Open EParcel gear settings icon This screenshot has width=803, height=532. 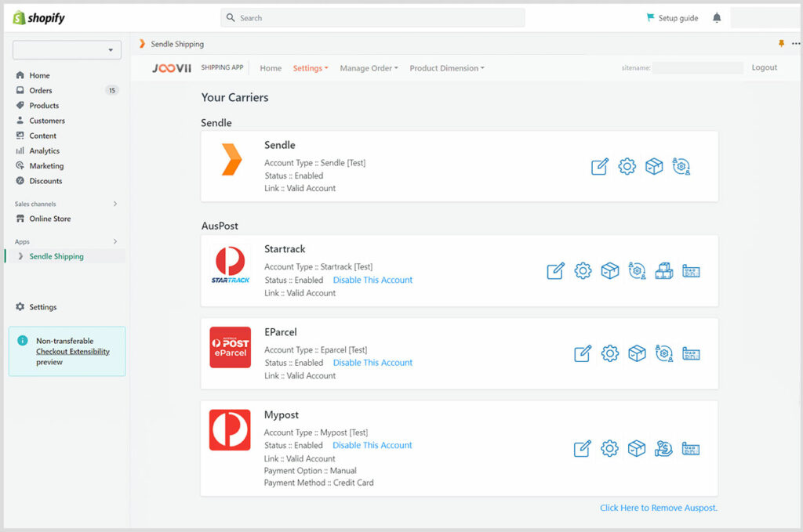[610, 353]
